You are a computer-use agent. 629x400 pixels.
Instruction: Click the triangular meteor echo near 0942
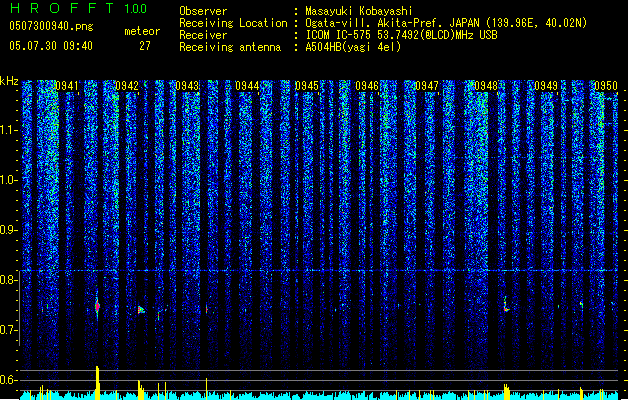141,310
